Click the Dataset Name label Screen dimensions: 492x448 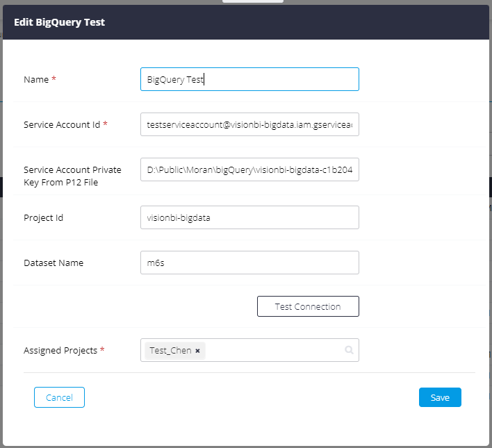tap(54, 263)
